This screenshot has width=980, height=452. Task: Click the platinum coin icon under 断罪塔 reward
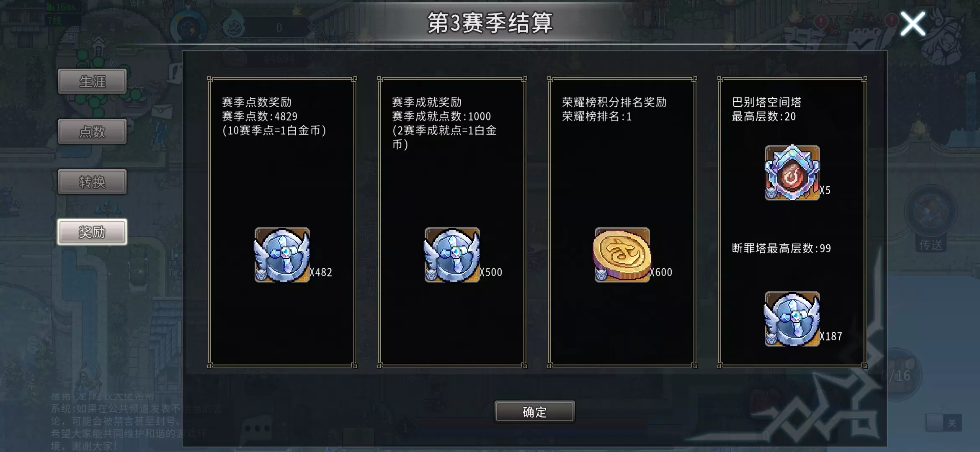[792, 319]
